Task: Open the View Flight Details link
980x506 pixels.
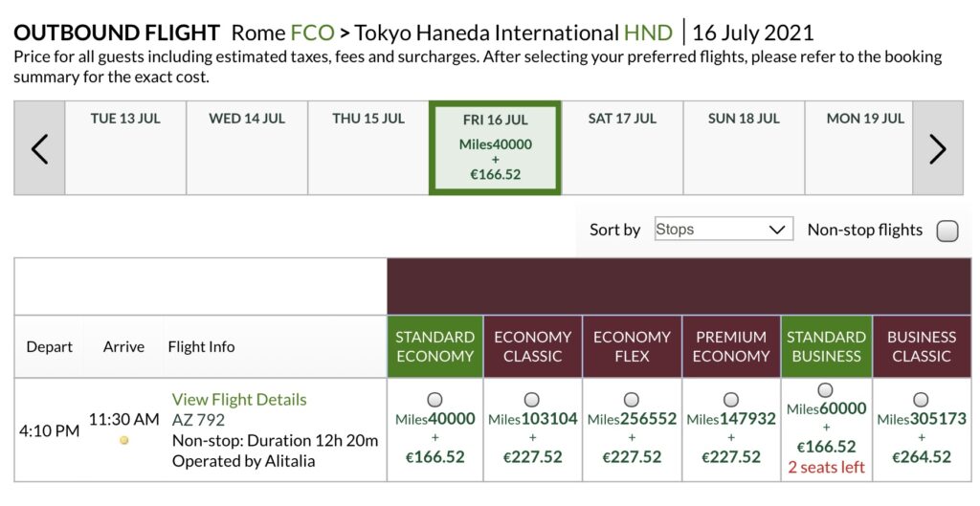Action: point(239,399)
